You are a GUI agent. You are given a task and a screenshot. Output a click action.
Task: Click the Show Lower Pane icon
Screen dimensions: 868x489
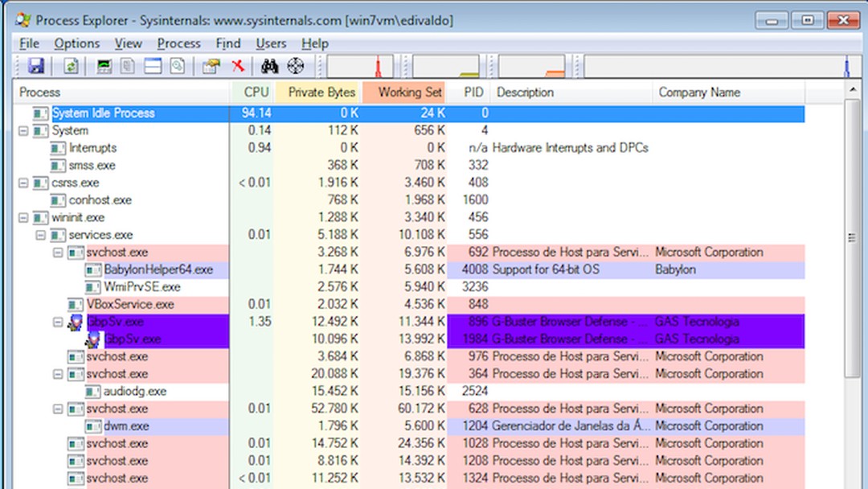[153, 66]
